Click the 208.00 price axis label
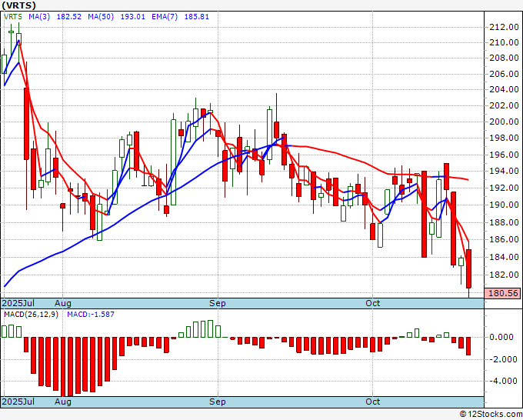Screen dimensions: 523x420 504,58
